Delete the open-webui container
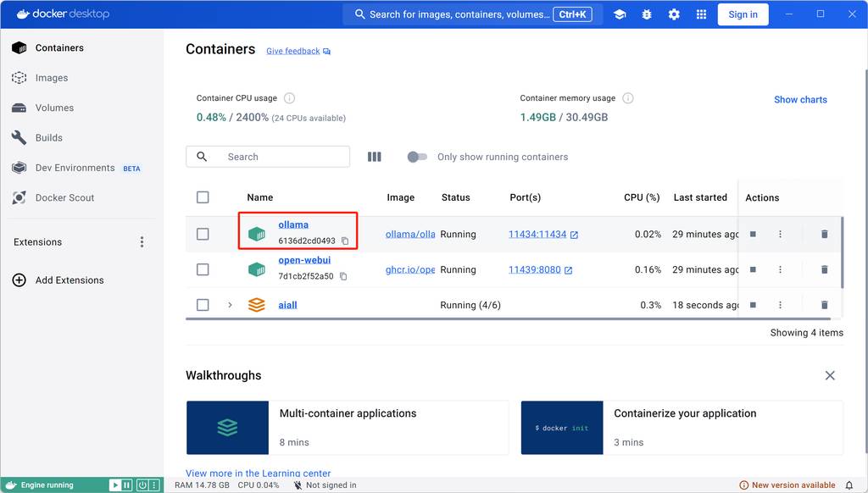Image resolution: width=868 pixels, height=493 pixels. click(824, 270)
